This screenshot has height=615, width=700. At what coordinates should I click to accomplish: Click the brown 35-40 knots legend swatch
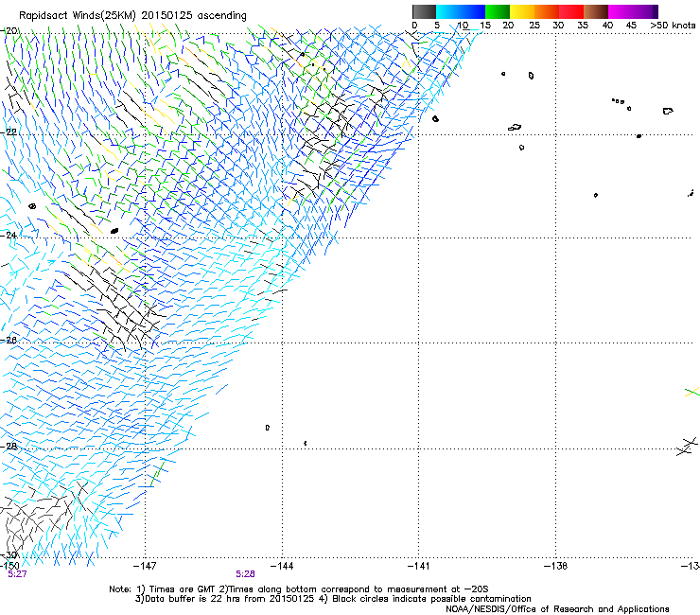tap(596, 11)
